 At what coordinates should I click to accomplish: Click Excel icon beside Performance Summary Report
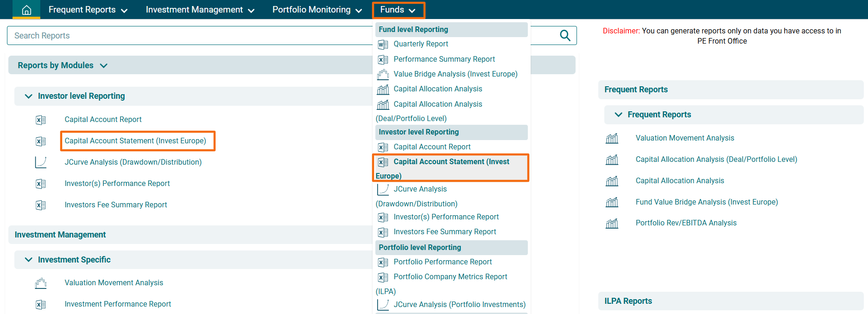tap(383, 60)
